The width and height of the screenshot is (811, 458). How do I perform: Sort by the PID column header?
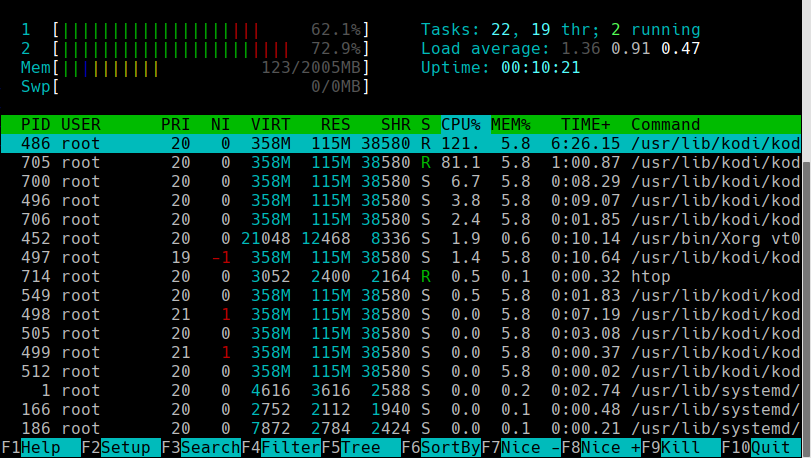pyautogui.click(x=36, y=125)
